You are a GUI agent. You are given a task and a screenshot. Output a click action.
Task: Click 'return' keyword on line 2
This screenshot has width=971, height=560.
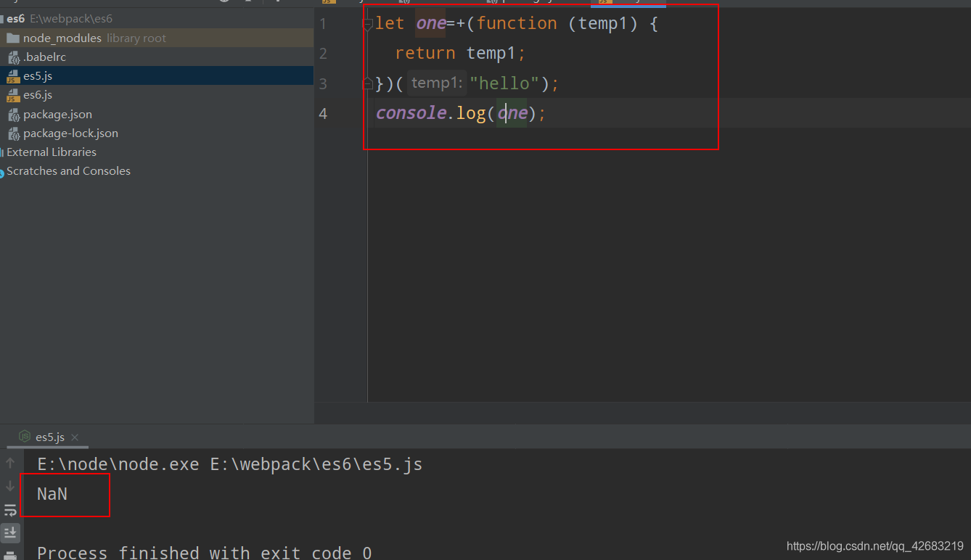tap(425, 53)
